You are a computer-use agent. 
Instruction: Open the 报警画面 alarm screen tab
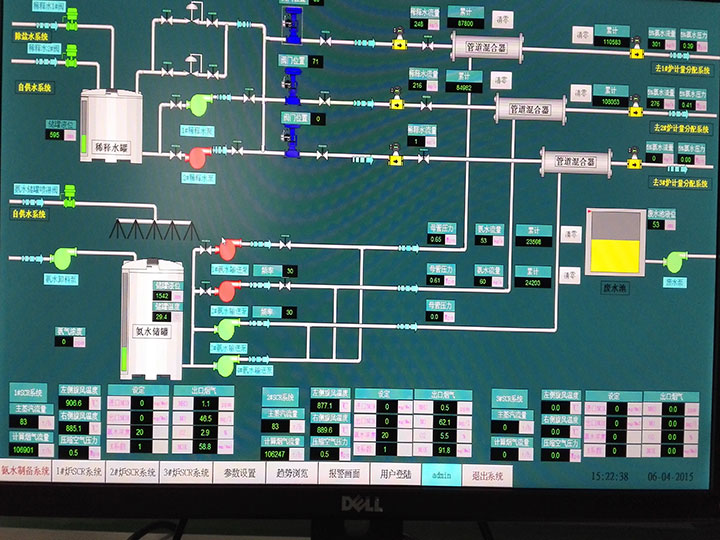point(344,474)
